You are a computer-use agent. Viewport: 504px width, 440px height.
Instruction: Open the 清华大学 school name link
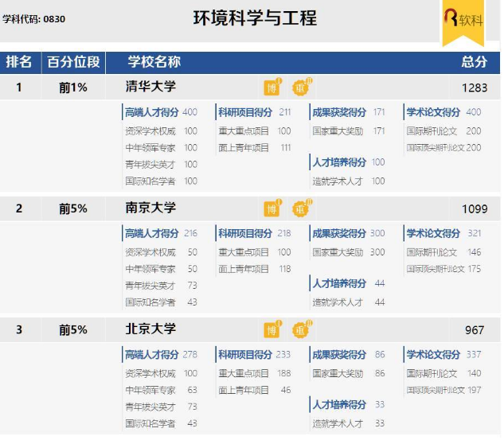click(x=150, y=87)
